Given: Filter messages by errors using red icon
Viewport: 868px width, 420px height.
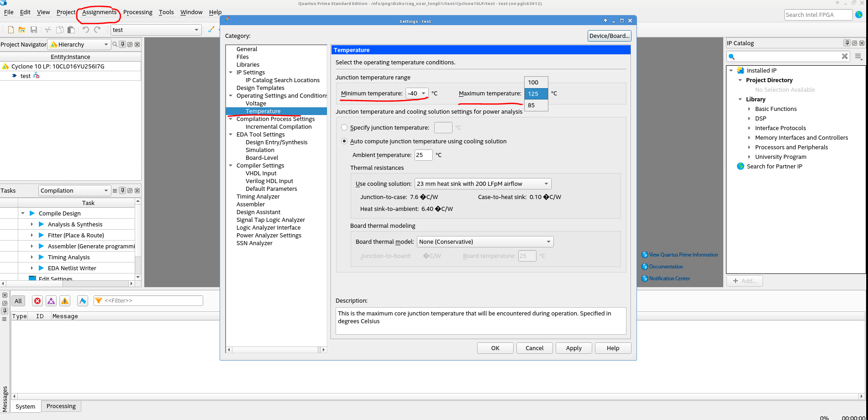Looking at the screenshot, I should (37, 301).
